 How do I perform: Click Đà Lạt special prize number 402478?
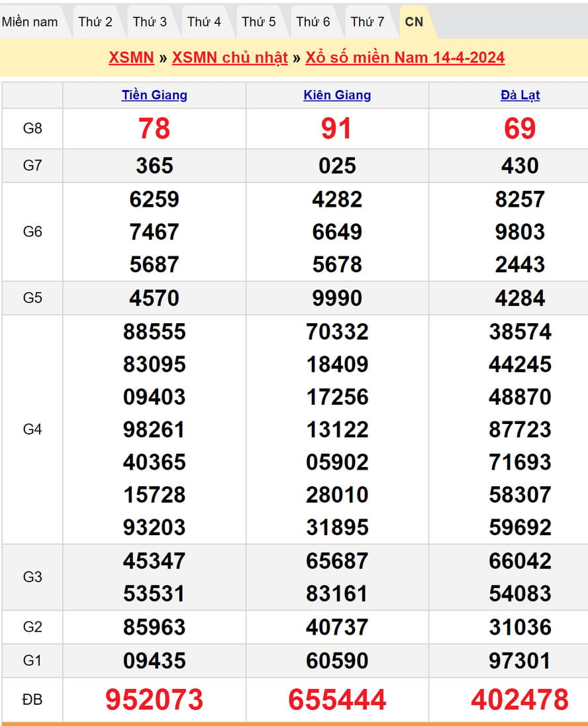pos(520,700)
